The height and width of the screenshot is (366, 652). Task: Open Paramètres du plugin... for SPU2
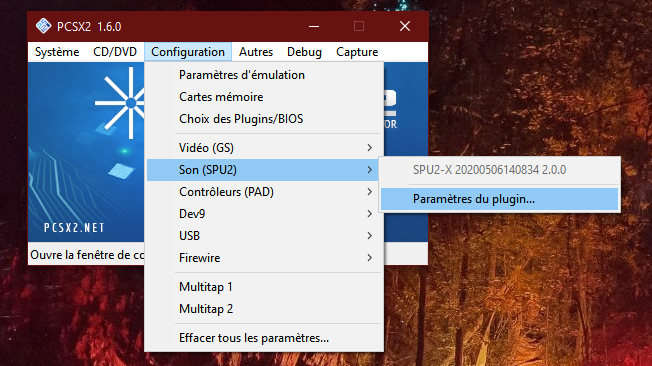pos(499,199)
